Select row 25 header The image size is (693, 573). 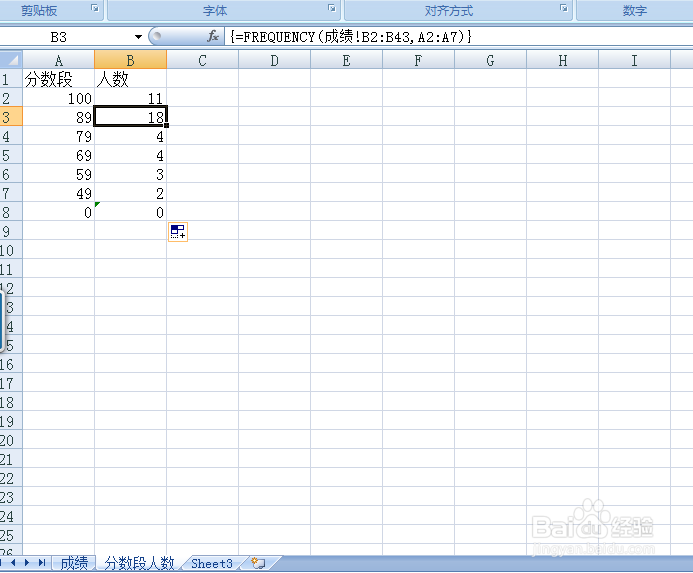(11, 535)
